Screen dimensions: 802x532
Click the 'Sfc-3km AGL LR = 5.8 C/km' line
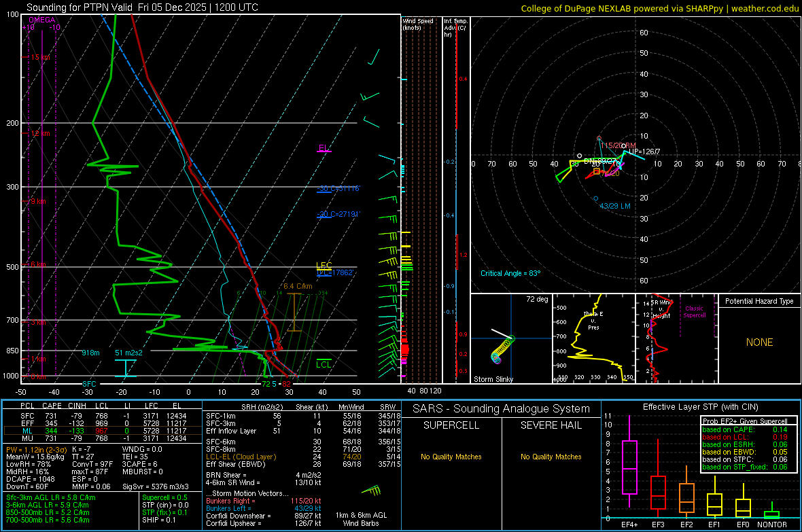click(51, 498)
